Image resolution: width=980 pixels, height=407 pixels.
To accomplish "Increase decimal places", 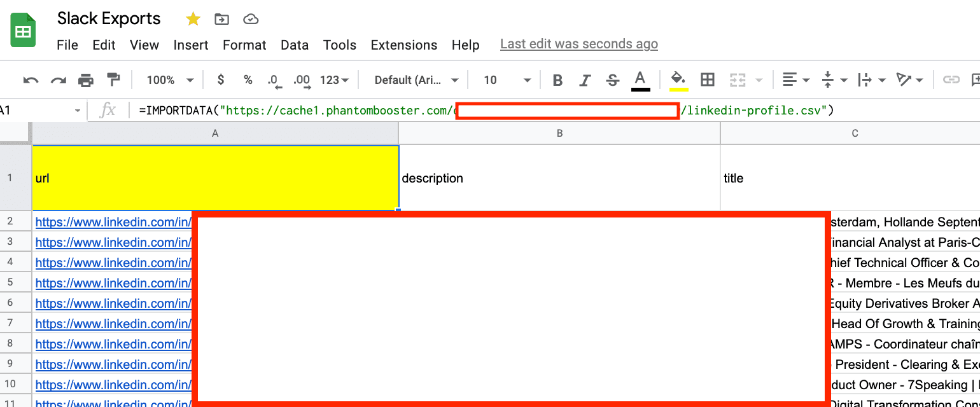I will click(x=302, y=80).
